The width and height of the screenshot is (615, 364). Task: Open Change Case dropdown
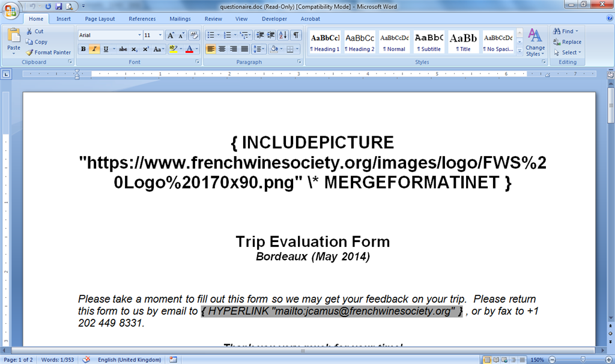pos(159,49)
